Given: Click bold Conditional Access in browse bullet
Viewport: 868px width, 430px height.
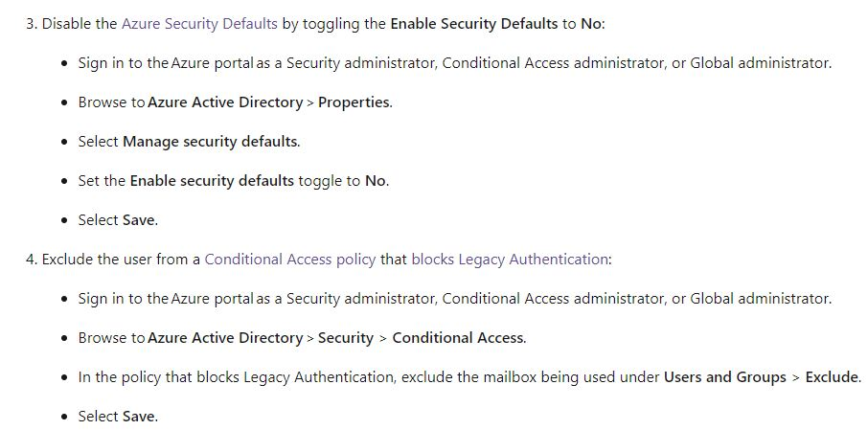Looking at the screenshot, I should [x=458, y=337].
